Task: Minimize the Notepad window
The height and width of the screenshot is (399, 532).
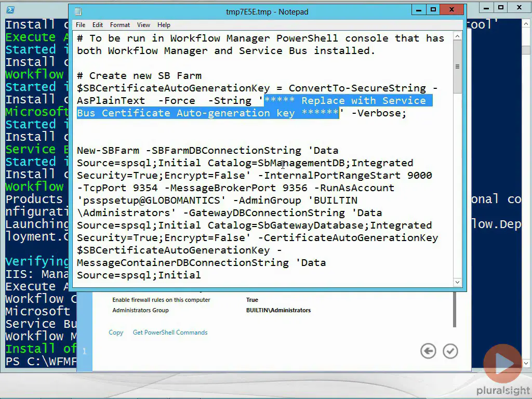Action: click(419, 10)
